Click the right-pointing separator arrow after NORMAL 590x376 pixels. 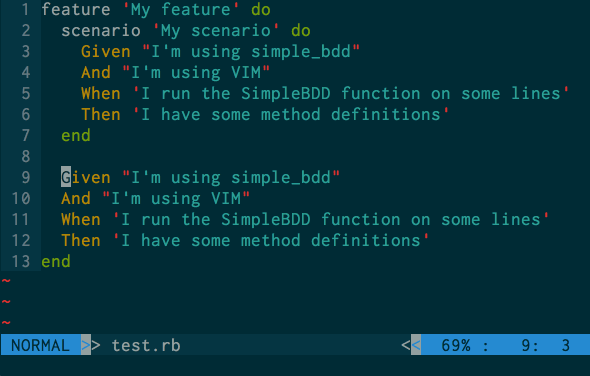[86, 344]
